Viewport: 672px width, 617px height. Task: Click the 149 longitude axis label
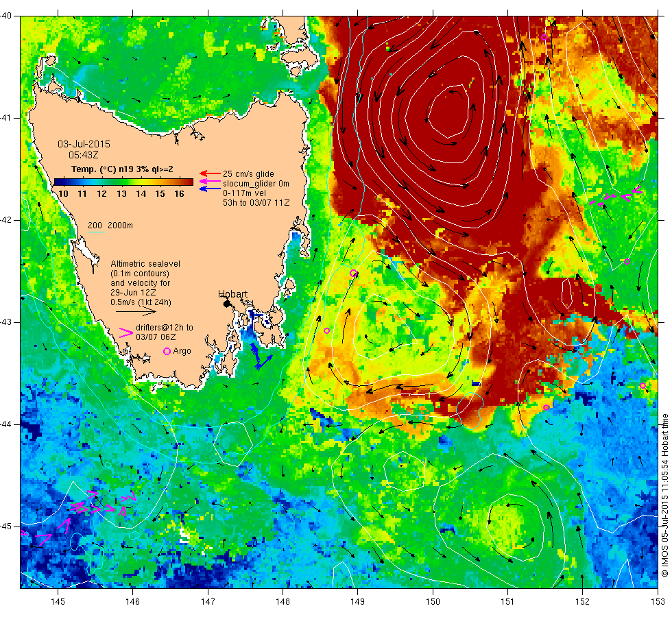coord(357,602)
